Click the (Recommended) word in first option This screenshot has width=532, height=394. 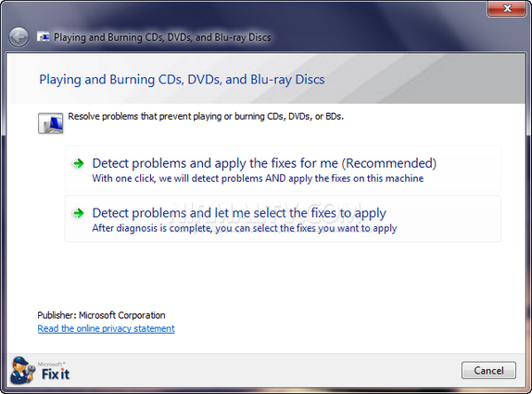[x=389, y=163]
